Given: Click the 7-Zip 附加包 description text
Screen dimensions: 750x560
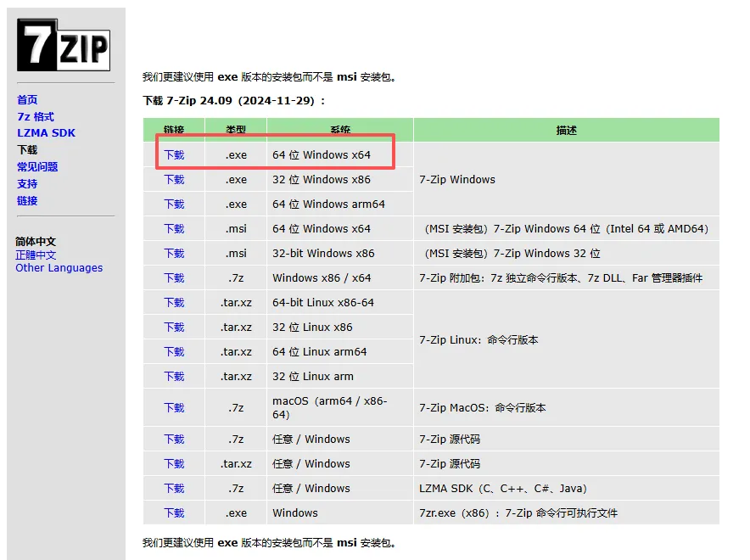Looking at the screenshot, I should pyautogui.click(x=561, y=277).
